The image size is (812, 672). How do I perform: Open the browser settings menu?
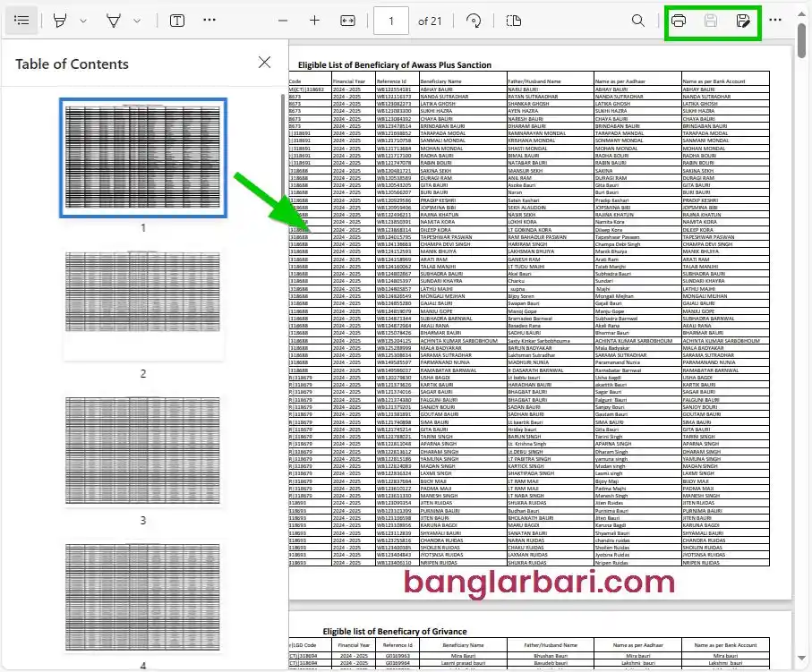(x=775, y=20)
